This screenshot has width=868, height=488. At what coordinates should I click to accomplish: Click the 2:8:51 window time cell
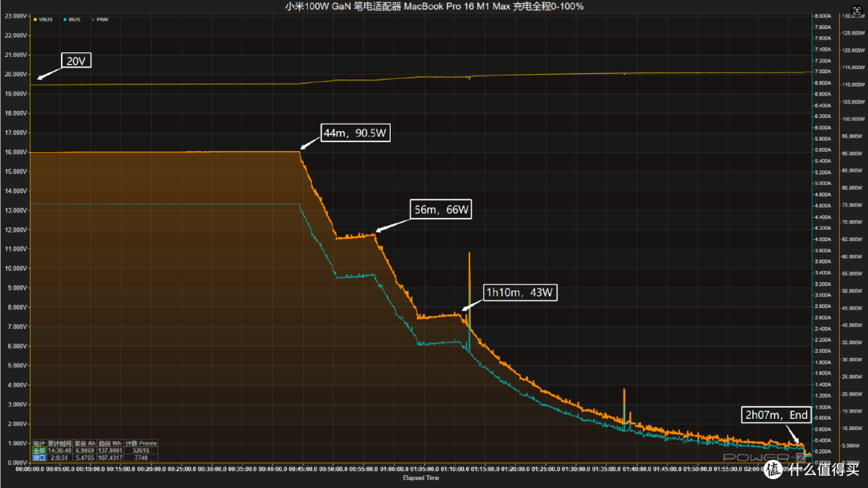(x=59, y=457)
